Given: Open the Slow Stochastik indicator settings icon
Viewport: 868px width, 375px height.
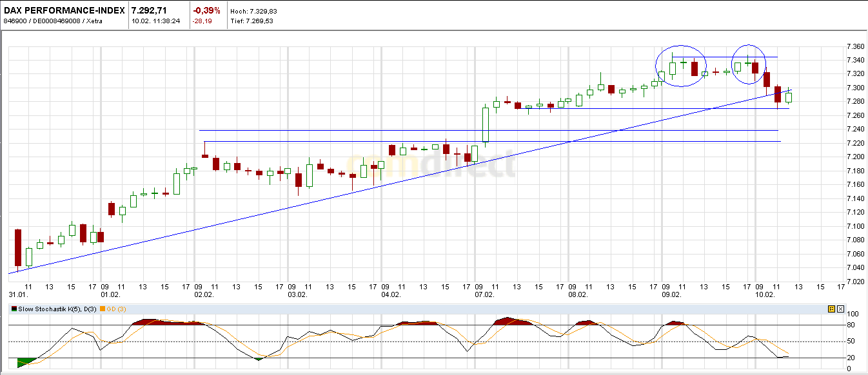Looking at the screenshot, I should (832, 309).
